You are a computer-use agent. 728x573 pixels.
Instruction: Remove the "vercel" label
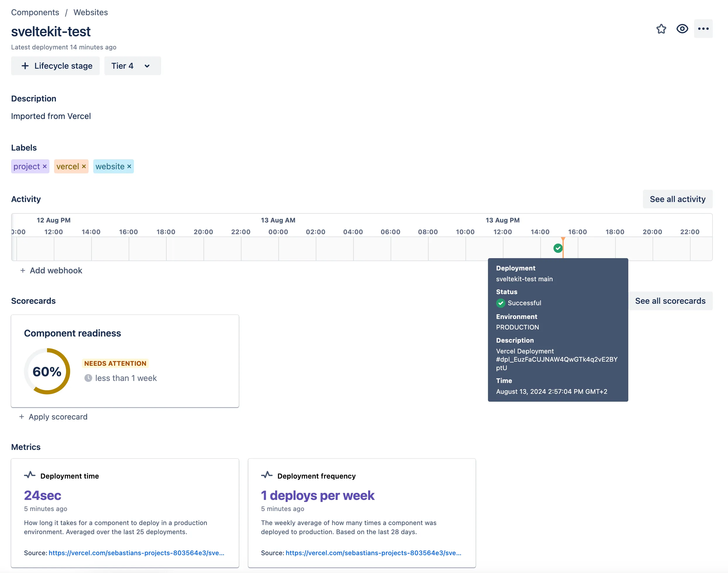tap(84, 166)
